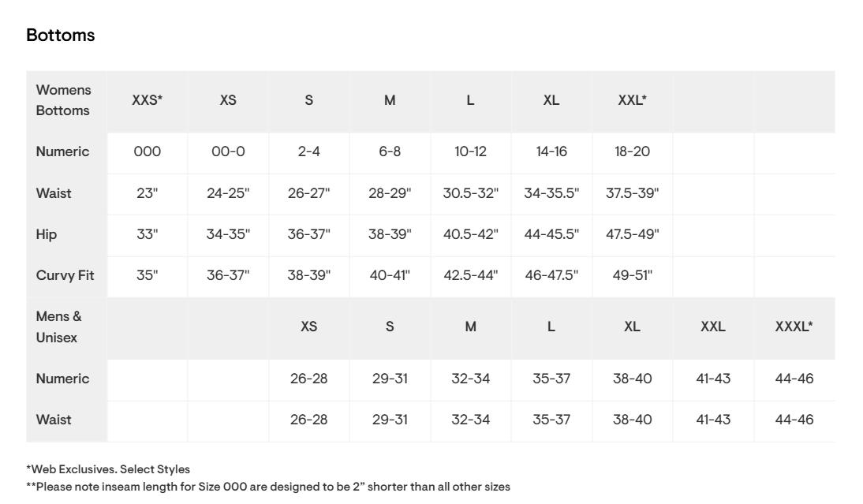This screenshot has width=863, height=504.
Task: Click the womens XXL* size header
Action: coord(632,101)
